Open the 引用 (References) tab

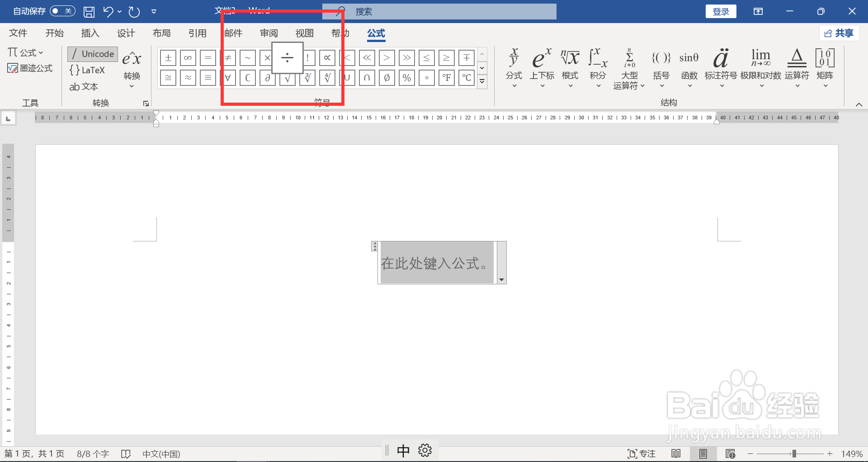pos(197,33)
